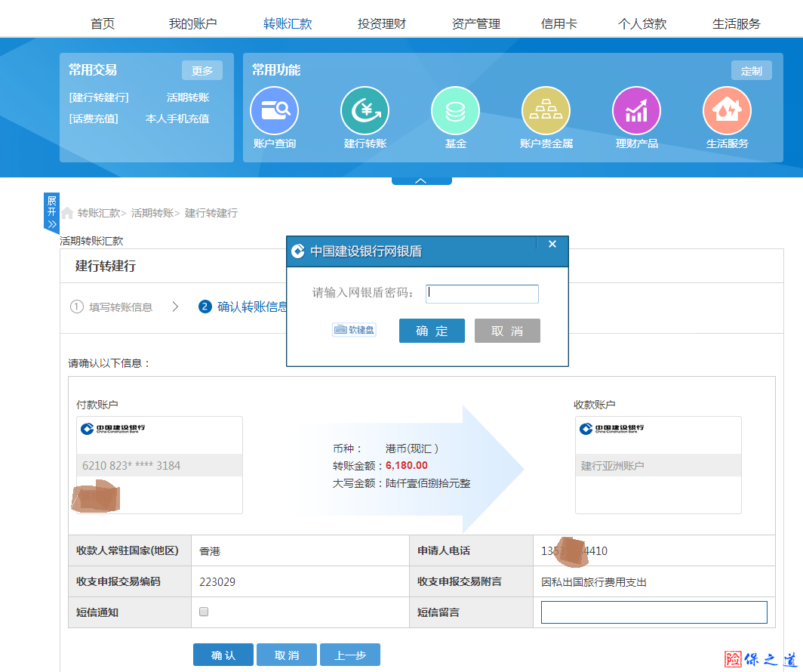Enable the 短信通知 SMS notification checkbox
This screenshot has height=672, width=803.
point(204,612)
